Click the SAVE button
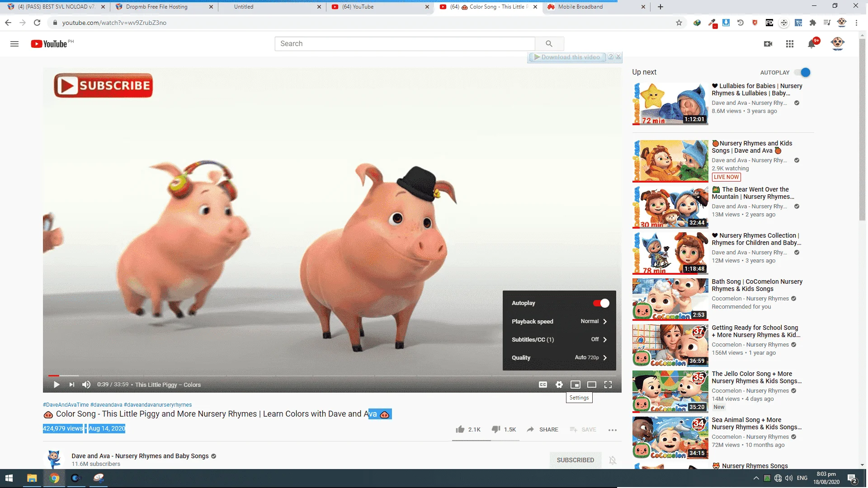Screen dimensions: 868x488 pos(583,429)
